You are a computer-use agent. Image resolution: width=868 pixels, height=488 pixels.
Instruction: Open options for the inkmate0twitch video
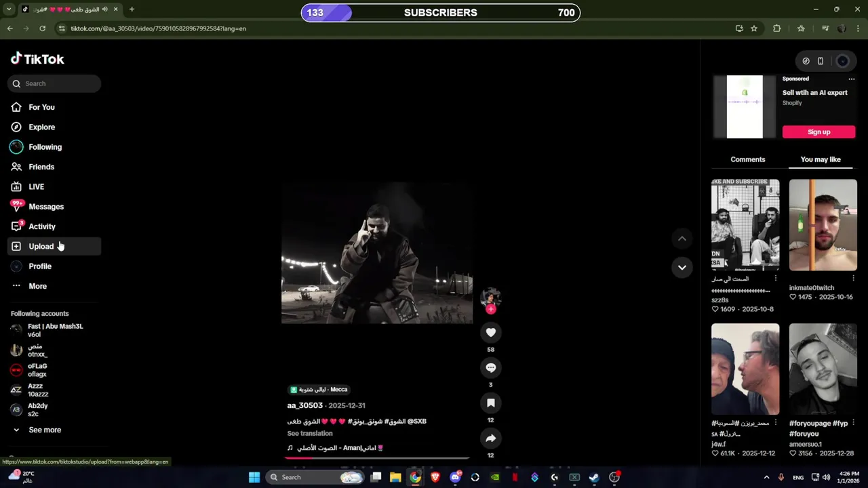coord(853,279)
